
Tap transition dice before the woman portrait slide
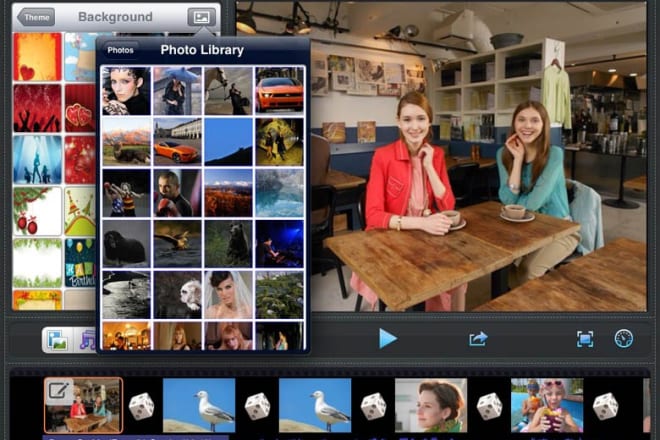(x=373, y=406)
